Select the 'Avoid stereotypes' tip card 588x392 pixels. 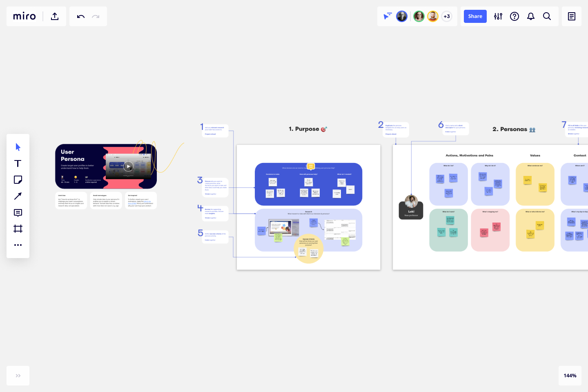coord(106,200)
